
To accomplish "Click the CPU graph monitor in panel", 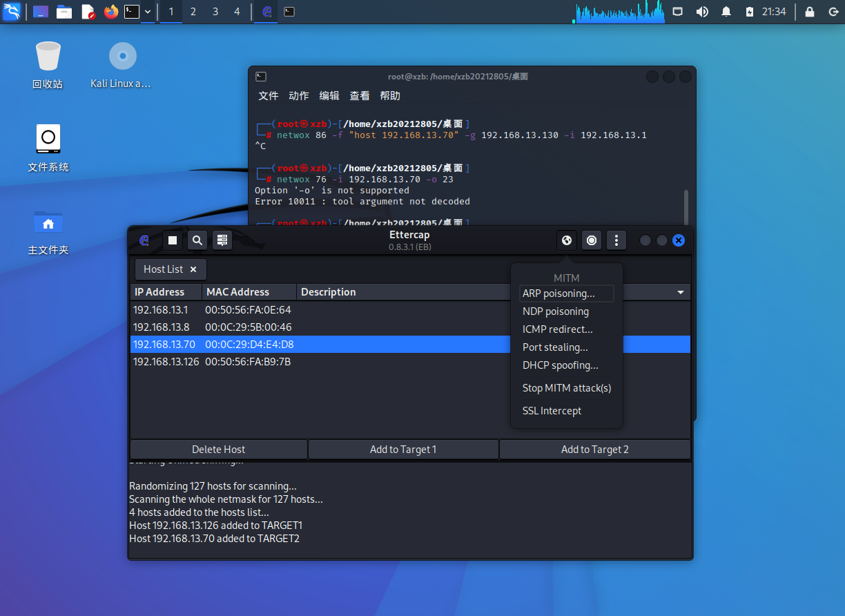I will (619, 12).
